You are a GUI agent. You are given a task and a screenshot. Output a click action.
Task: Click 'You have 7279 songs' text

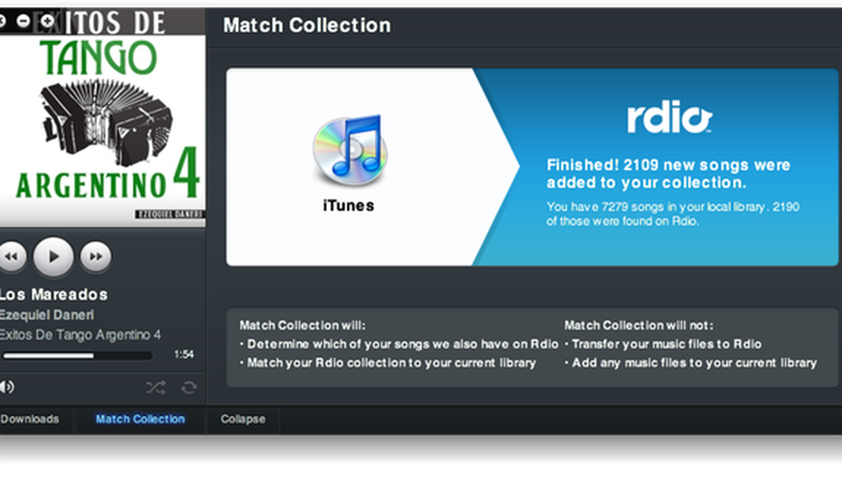click(673, 214)
